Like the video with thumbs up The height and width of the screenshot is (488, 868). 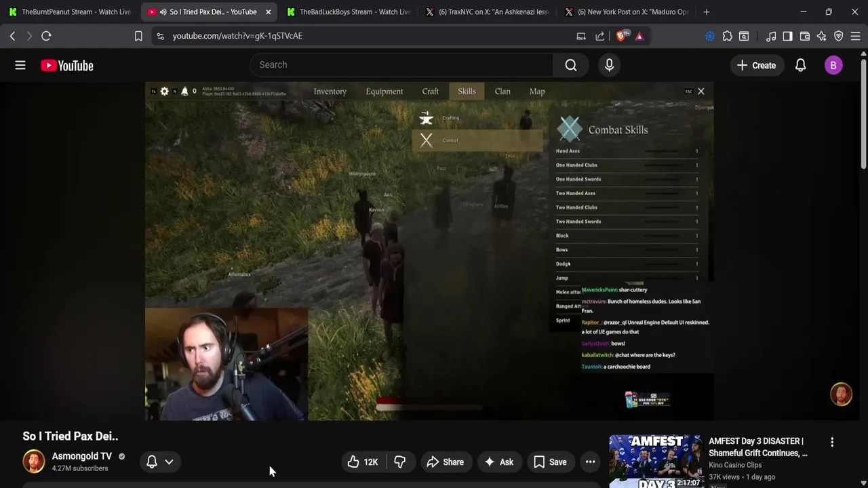point(353,462)
